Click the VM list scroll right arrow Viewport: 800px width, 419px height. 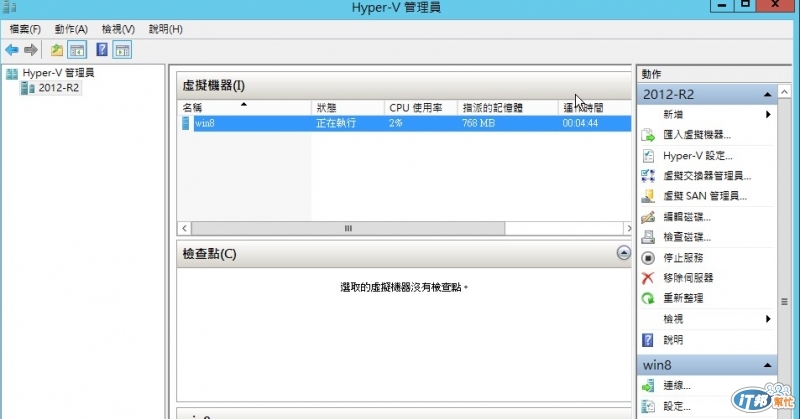click(x=628, y=228)
